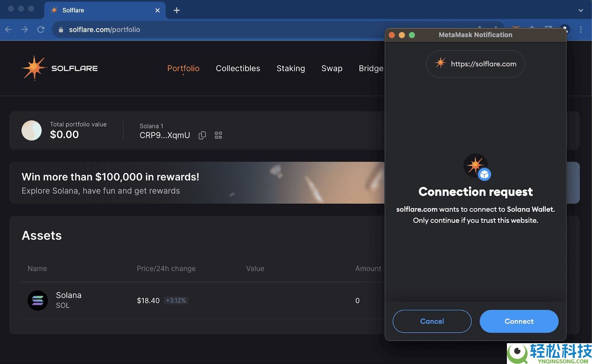Click the Price/24h change column header
Viewport: 592px width, 364px height.
tap(166, 268)
